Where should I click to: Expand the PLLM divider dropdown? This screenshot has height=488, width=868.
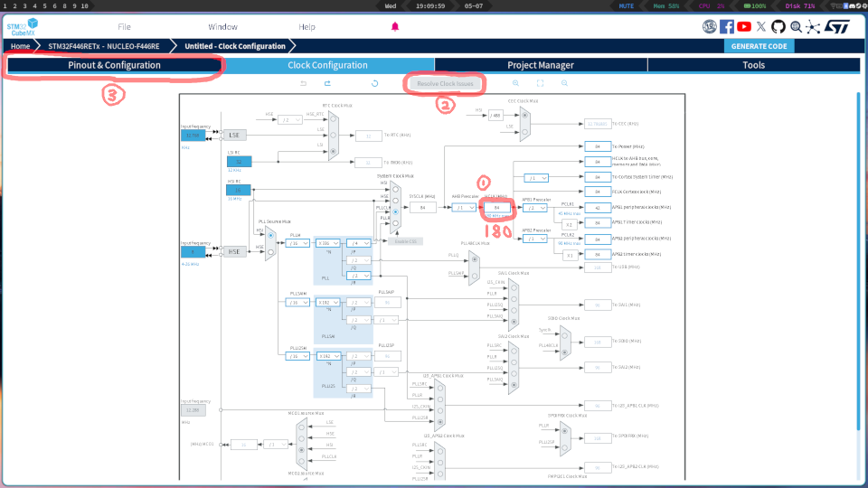[296, 243]
